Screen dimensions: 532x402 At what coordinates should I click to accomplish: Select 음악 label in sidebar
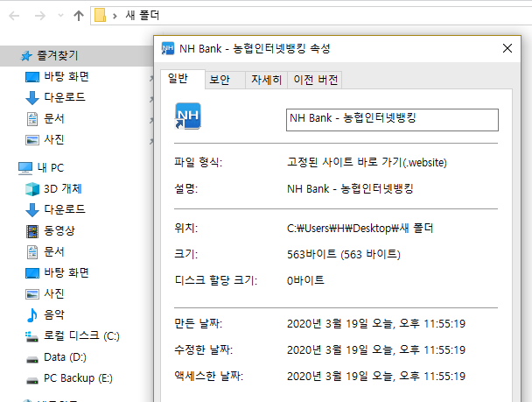(x=54, y=314)
